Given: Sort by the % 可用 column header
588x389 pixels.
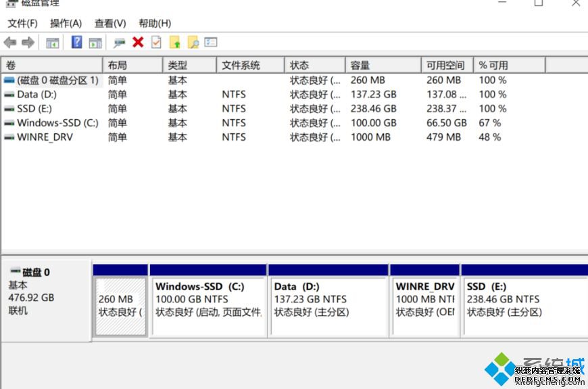Looking at the screenshot, I should 510,66.
